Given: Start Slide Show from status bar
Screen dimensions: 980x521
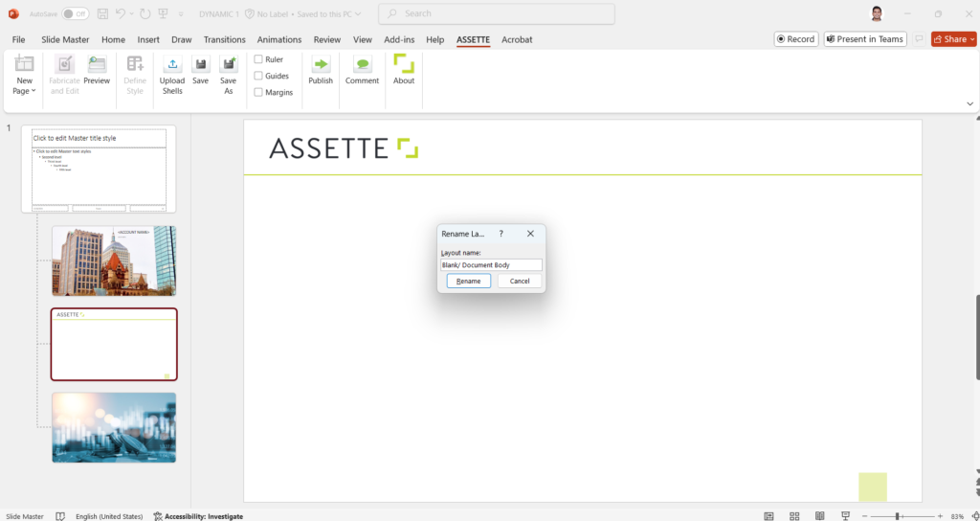Looking at the screenshot, I should point(846,516).
